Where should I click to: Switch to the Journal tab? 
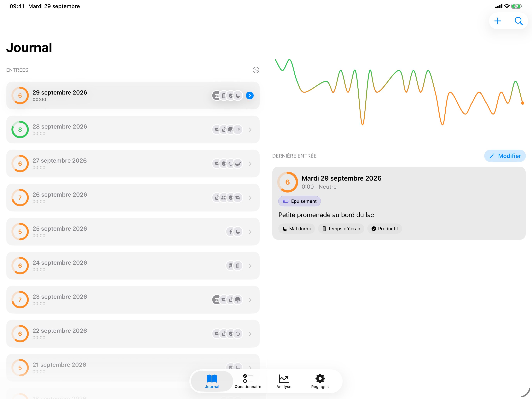212,381
